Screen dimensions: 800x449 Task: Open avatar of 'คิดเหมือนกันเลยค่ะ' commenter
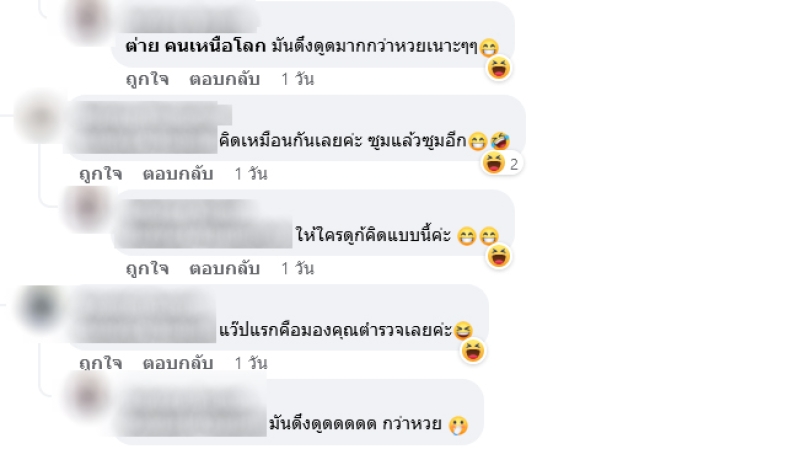pyautogui.click(x=40, y=117)
